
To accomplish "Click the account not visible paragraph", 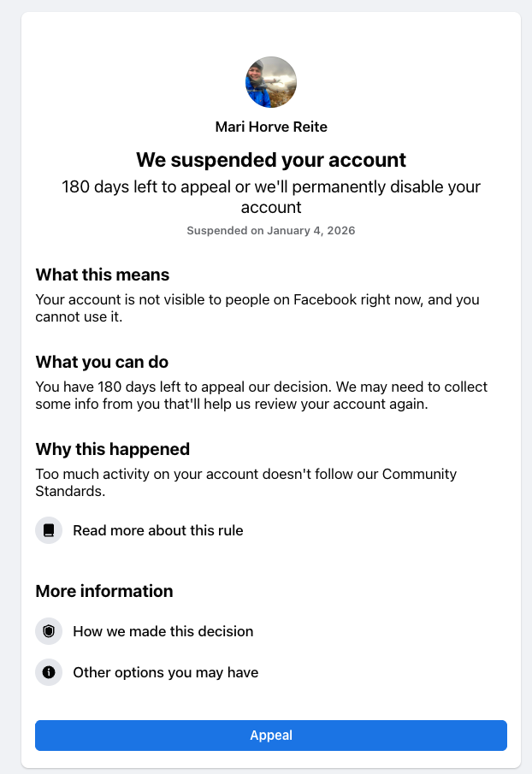I will (257, 308).
